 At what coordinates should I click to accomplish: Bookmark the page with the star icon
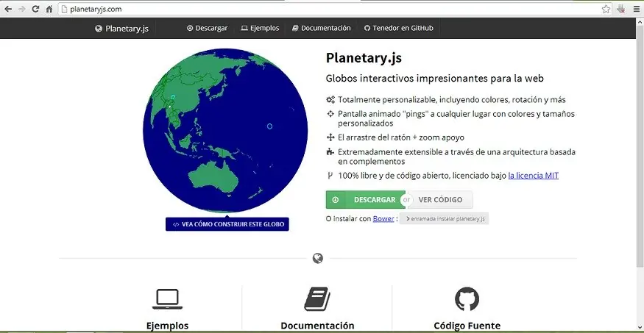coord(606,9)
